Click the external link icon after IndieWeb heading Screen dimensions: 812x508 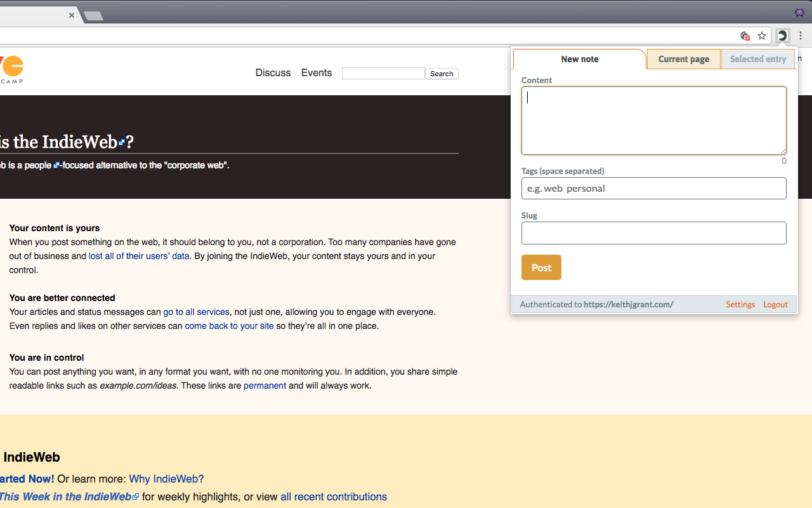pos(122,143)
